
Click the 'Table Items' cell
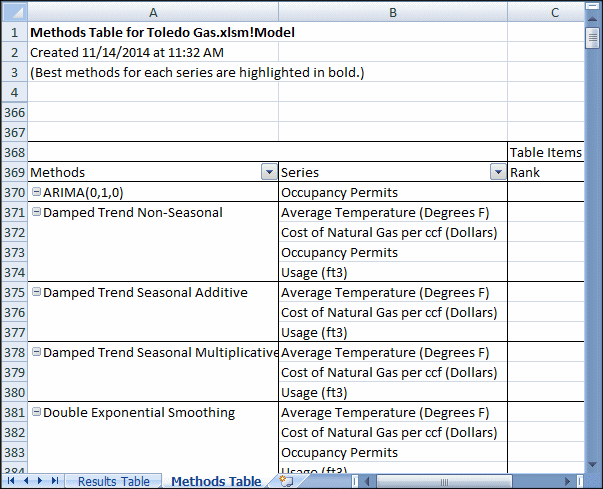point(546,152)
